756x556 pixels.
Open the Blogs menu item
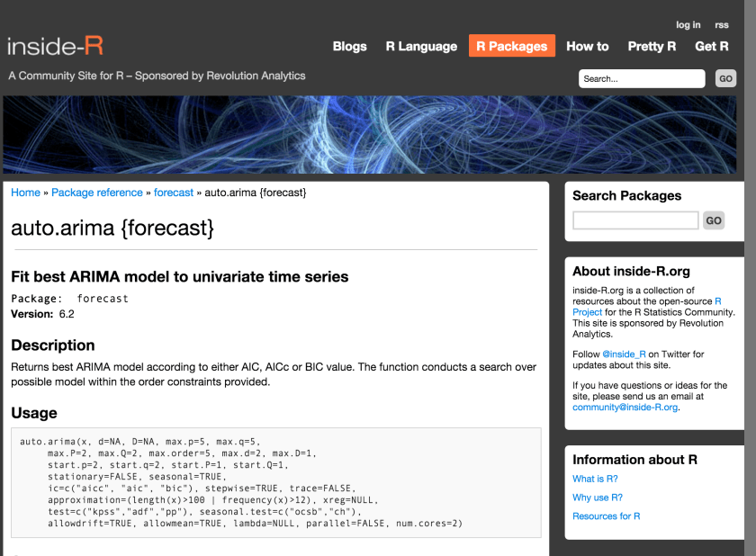point(349,47)
